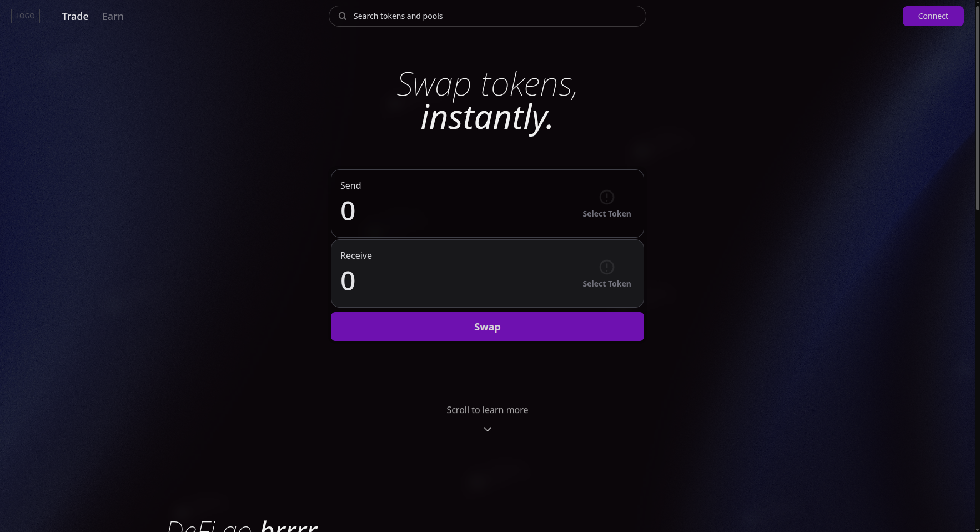
Task: Open Select Token for the Receive field
Action: [x=607, y=283]
